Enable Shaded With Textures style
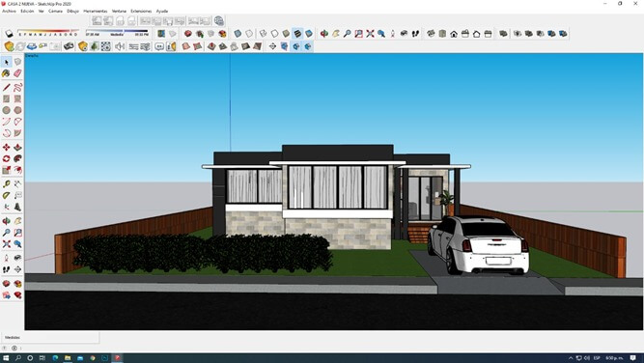This screenshot has height=363, width=644. [x=297, y=34]
